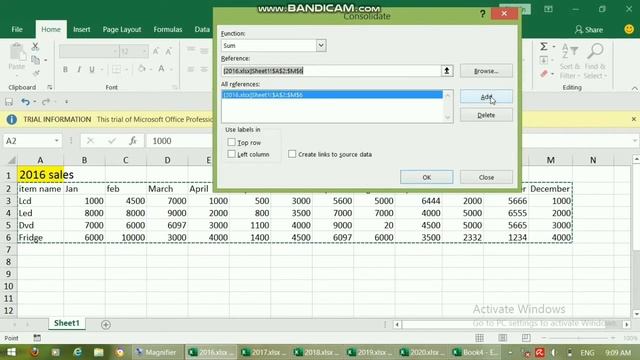Click the Fill Color bucket icon
This screenshot has width=640, height=360.
tap(142, 69)
